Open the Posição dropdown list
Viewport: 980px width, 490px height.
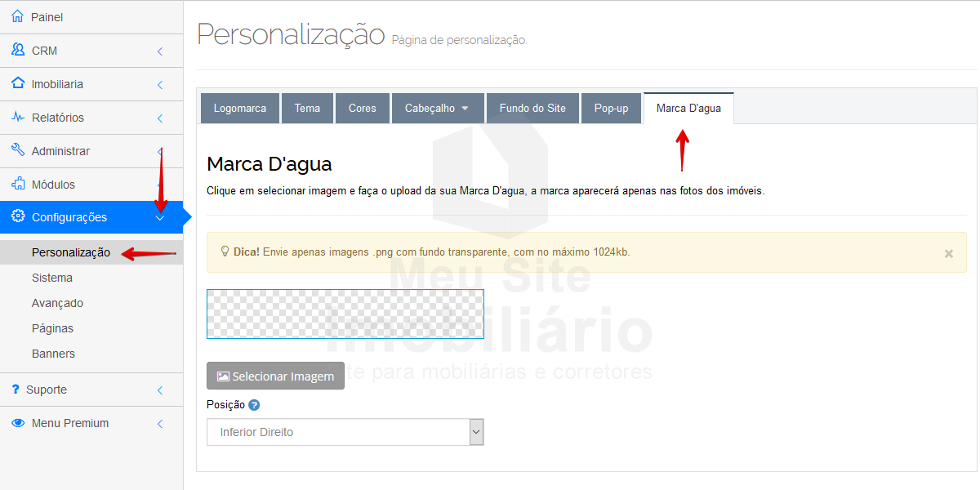345,432
